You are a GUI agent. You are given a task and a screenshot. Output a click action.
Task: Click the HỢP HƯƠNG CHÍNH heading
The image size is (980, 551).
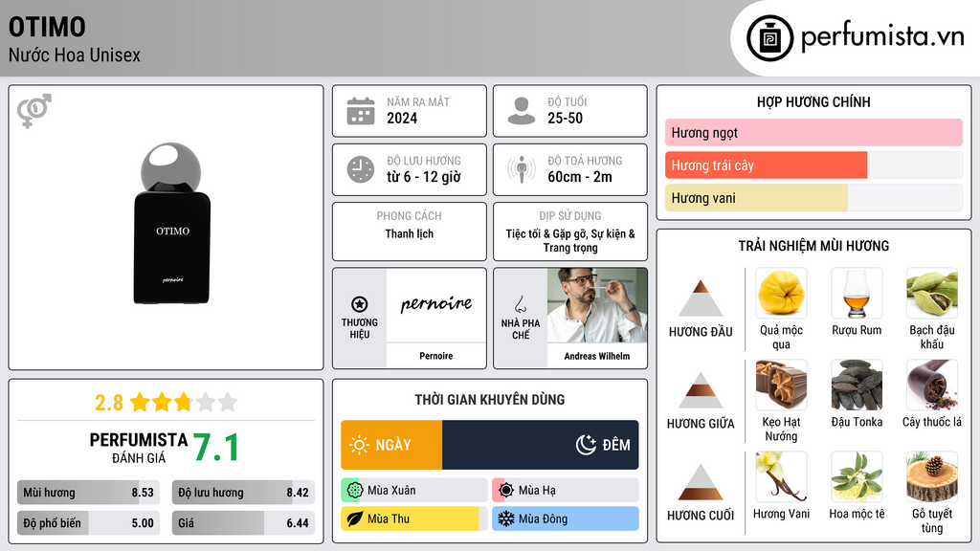point(813,101)
